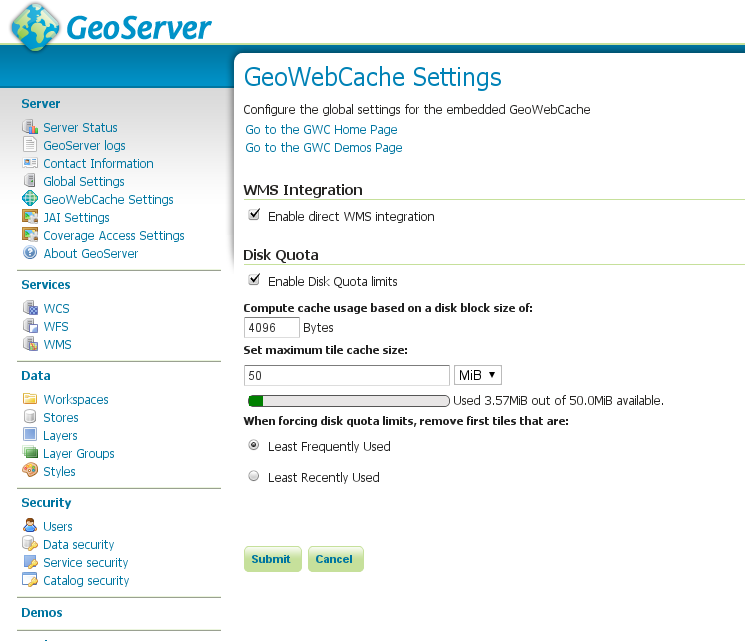The height and width of the screenshot is (641, 745).
Task: Open the MiB unit dropdown
Action: [x=478, y=375]
